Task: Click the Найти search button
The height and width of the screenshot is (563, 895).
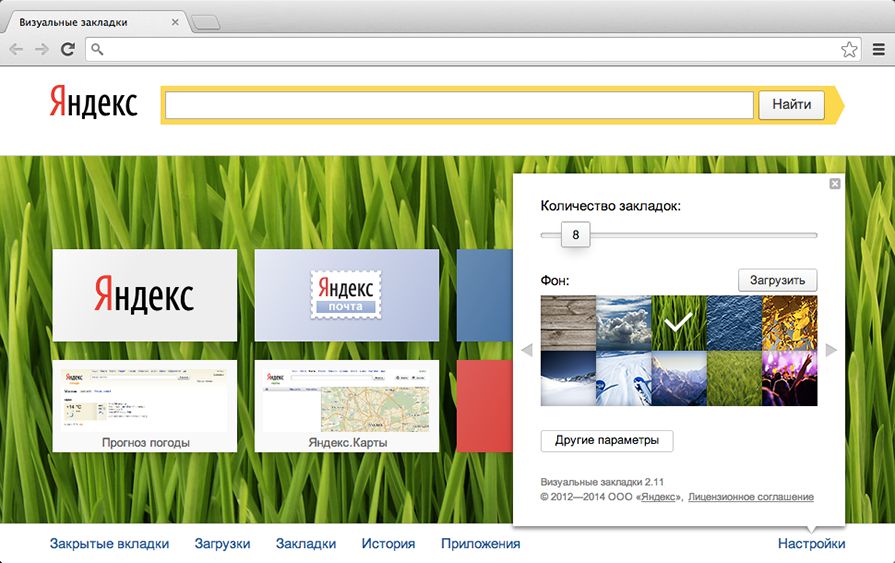Action: point(791,104)
